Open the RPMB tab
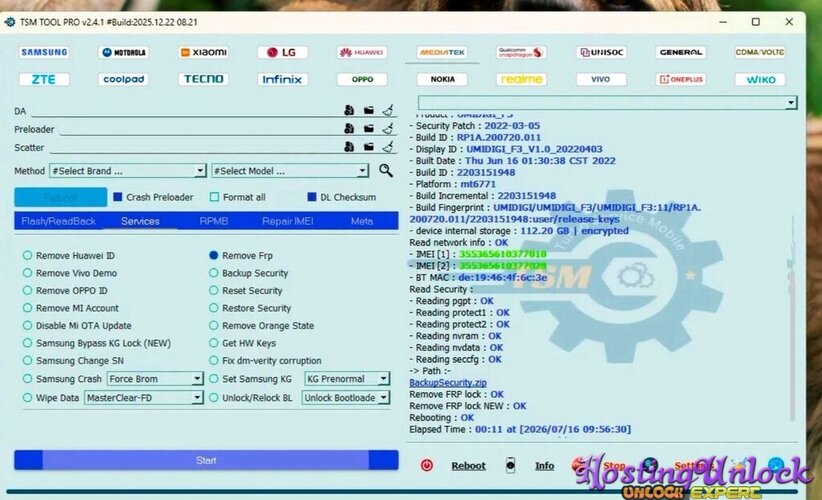Viewport: 822px width, 500px height. pos(213,221)
